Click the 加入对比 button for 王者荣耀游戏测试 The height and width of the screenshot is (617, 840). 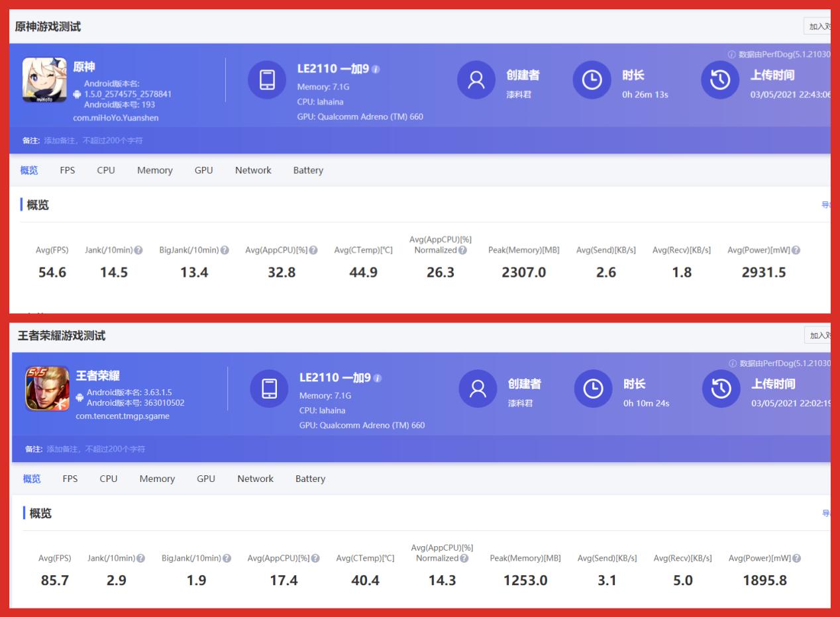click(817, 336)
